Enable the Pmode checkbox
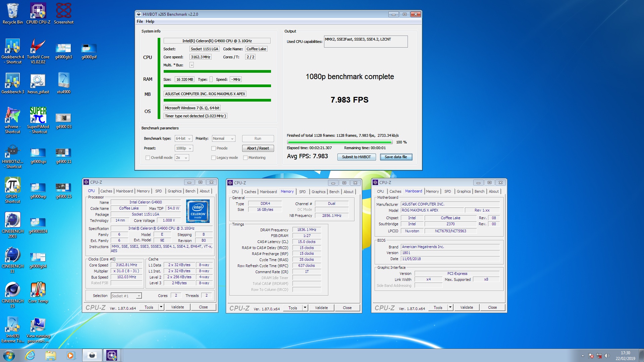The width and height of the screenshot is (644, 362). tap(213, 148)
